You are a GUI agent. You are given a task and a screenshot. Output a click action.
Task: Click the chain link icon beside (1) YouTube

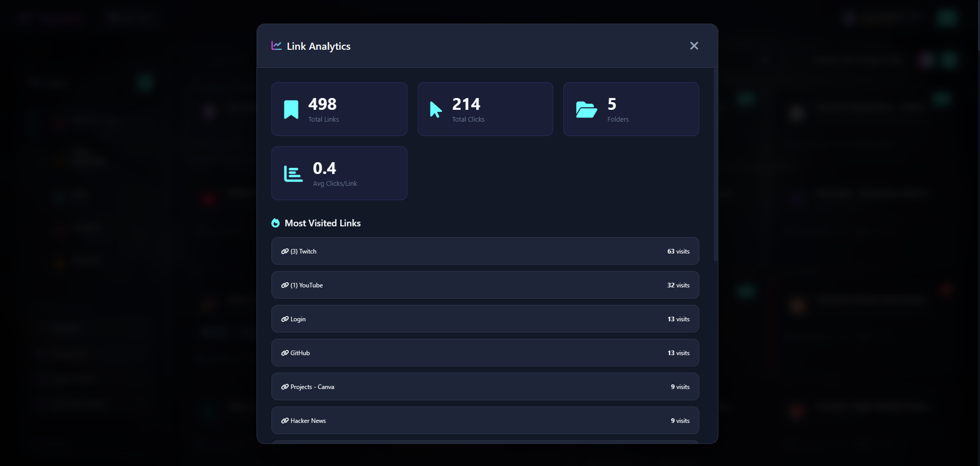[x=285, y=285]
